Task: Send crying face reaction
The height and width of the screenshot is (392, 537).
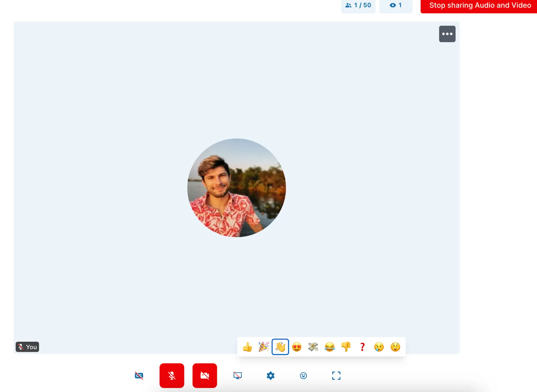Action: pyautogui.click(x=379, y=347)
